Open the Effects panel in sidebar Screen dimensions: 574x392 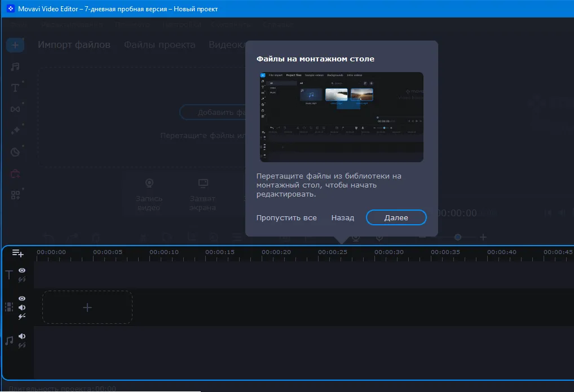pyautogui.click(x=15, y=130)
